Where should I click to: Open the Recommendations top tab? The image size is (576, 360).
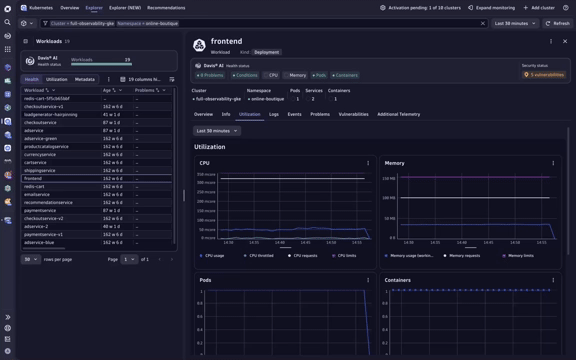166,8
